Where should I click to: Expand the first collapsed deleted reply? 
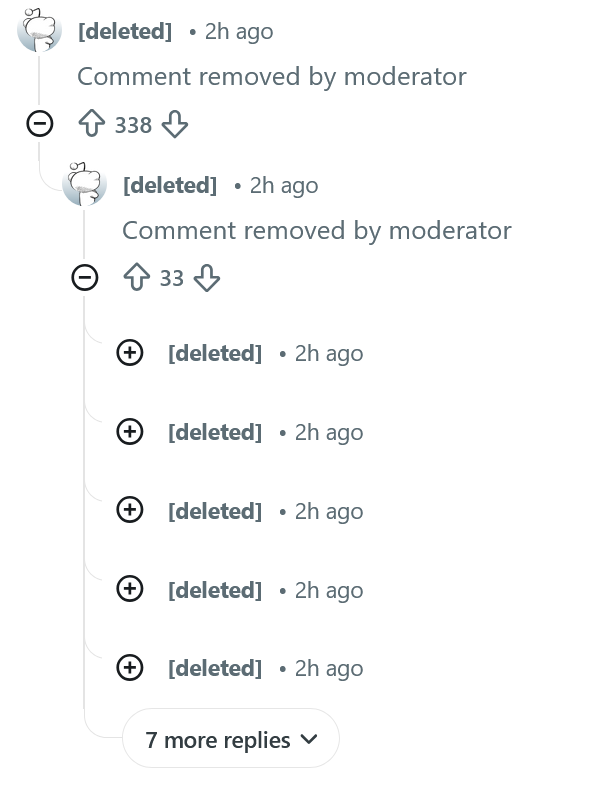[x=130, y=353]
